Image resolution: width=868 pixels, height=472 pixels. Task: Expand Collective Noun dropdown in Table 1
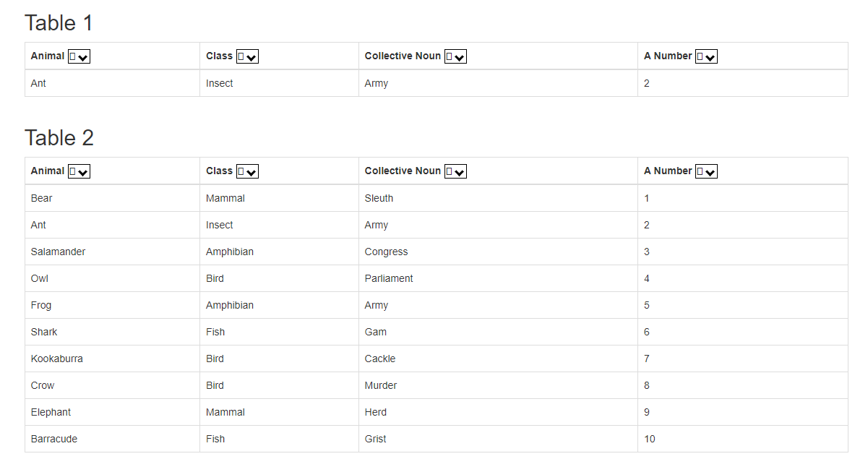(x=455, y=57)
